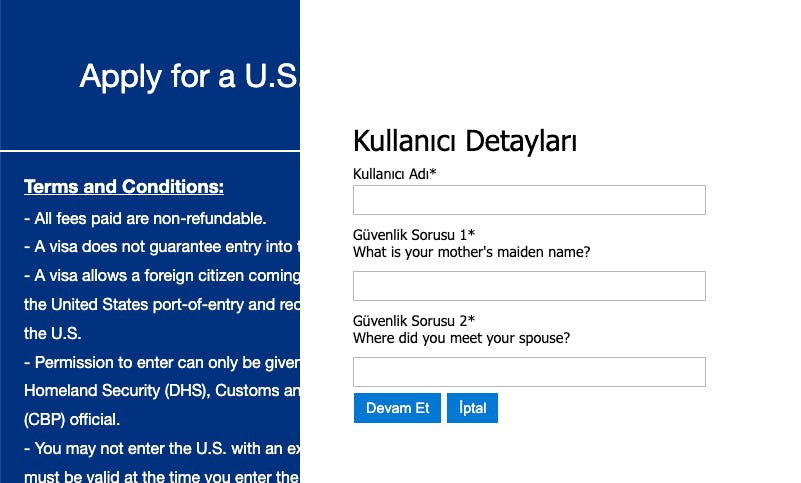801x483 pixels.
Task: Click the Kullanıcı Adı* label
Action: [x=395, y=174]
